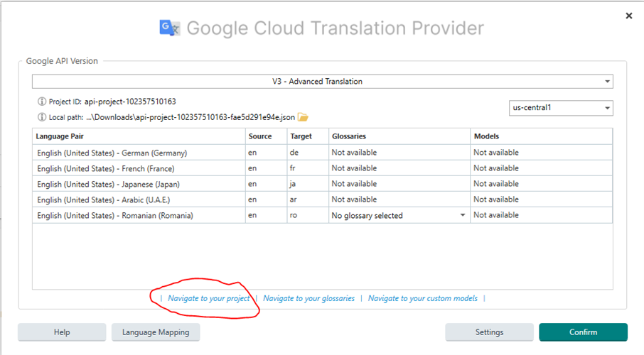Click the 'de' target code cell
This screenshot has width=644, height=355.
tap(308, 153)
